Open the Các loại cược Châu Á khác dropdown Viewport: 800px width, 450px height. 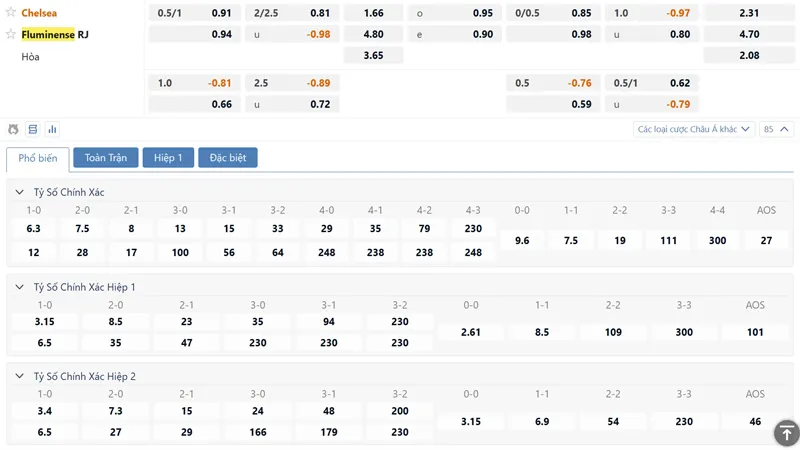(693, 129)
